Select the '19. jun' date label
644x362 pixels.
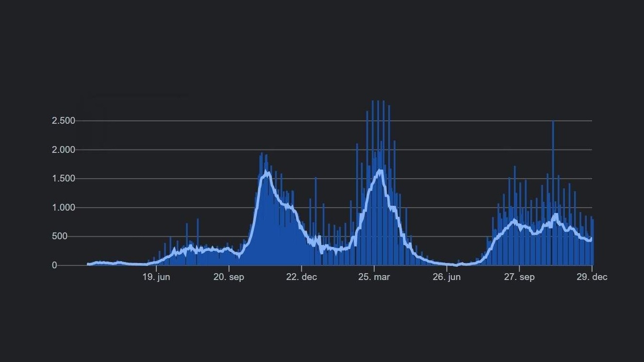pos(156,277)
